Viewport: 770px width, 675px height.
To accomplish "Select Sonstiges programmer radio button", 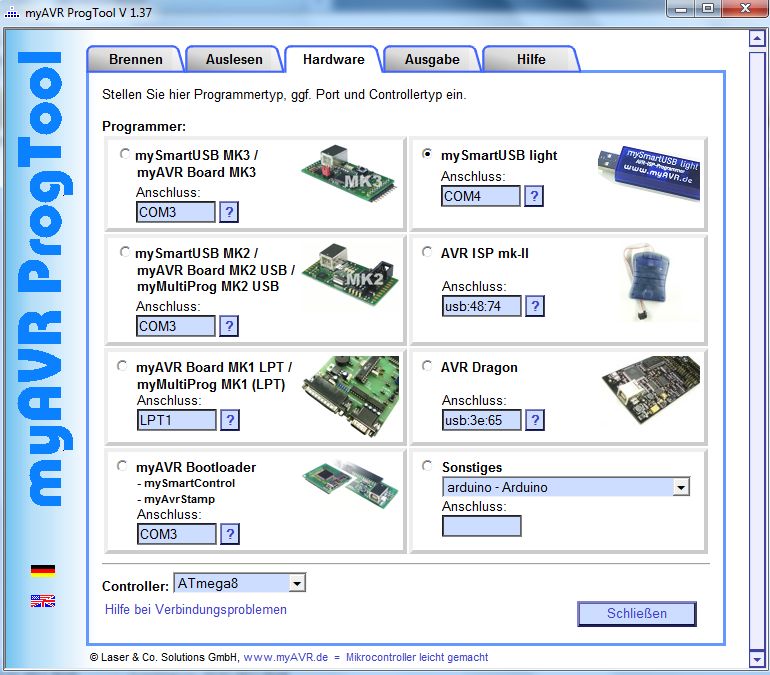I will [427, 465].
